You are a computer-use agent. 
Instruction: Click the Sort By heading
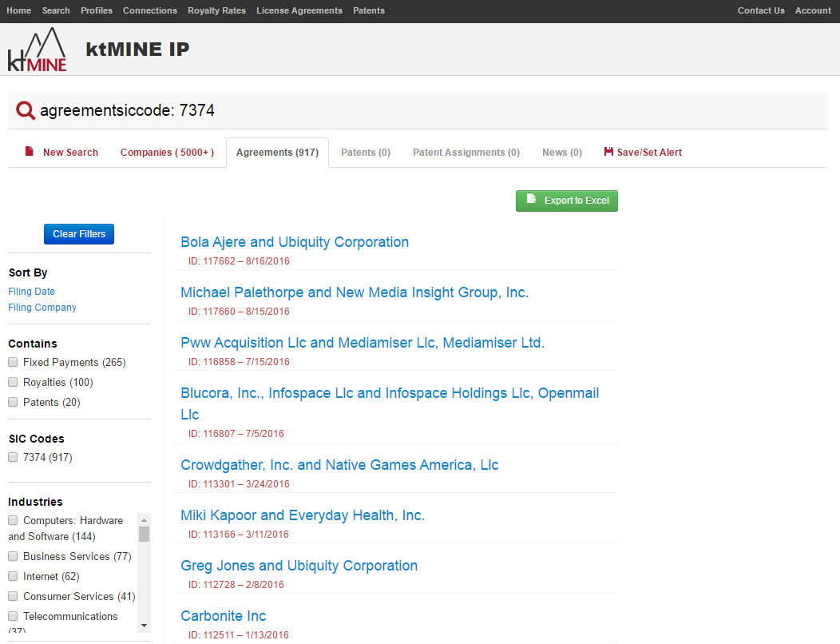point(28,272)
